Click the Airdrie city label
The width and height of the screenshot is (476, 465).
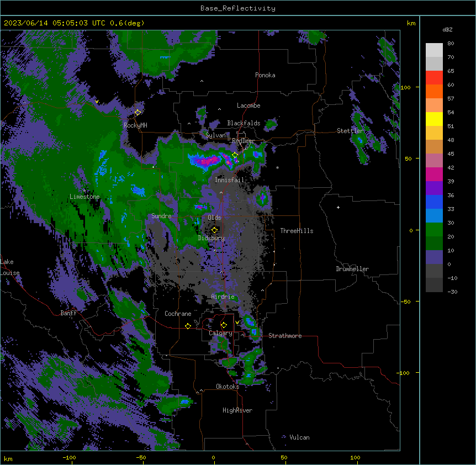(x=223, y=297)
